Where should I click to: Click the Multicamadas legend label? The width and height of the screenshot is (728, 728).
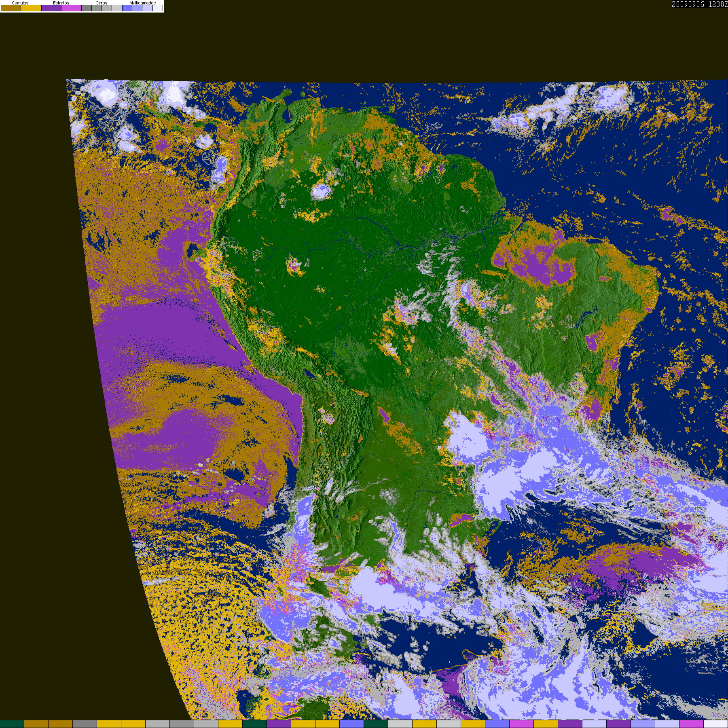tap(143, 3)
